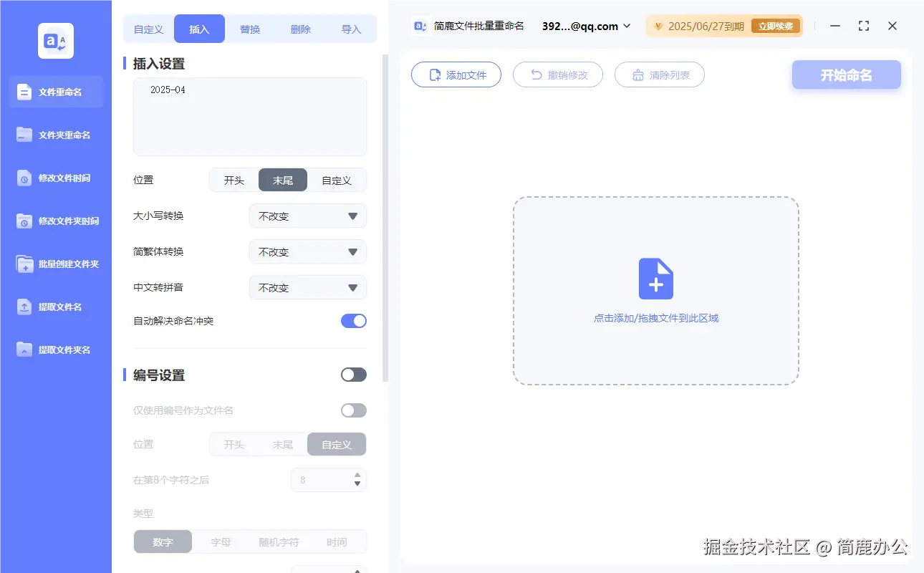Open the 中文转拼音 dropdown

308,287
